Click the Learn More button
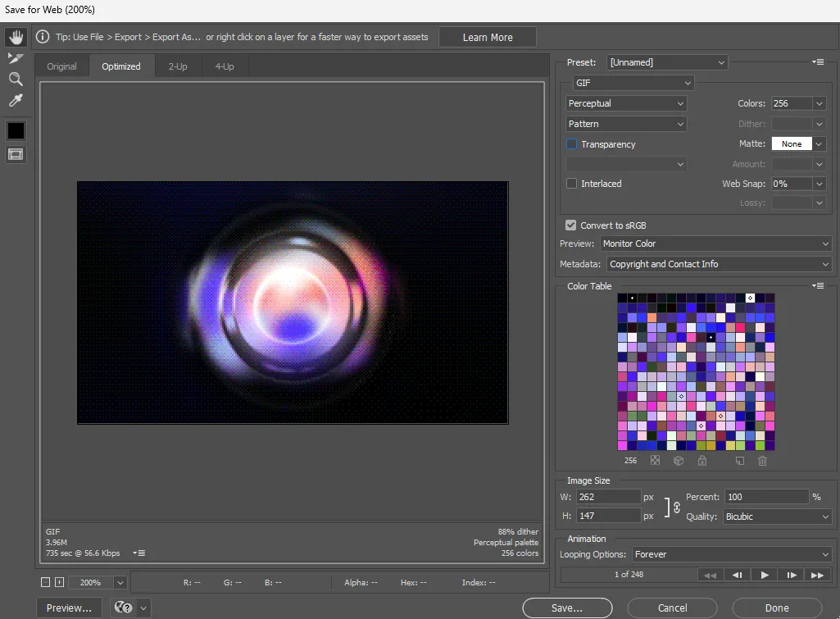Viewport: 840px width, 619px height. pos(488,37)
